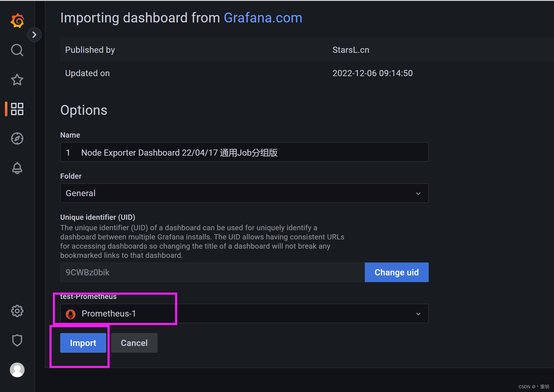
Task: Open the Grafana home logo
Action: (x=18, y=21)
